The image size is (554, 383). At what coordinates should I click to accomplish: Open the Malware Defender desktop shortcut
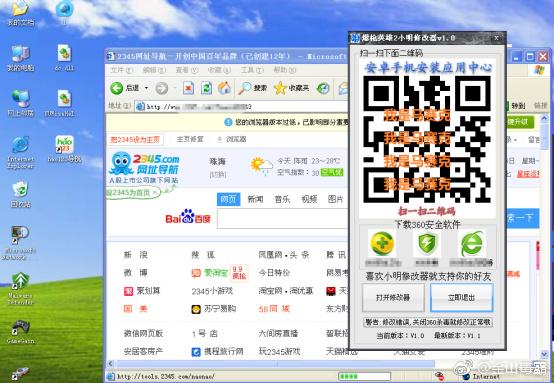coord(20,288)
